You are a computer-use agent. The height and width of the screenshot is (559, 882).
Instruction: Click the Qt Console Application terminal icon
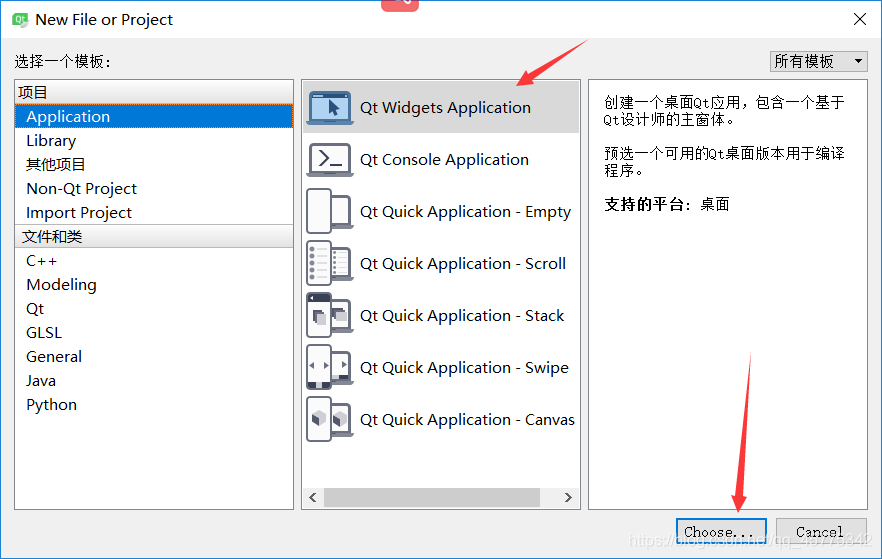click(330, 160)
